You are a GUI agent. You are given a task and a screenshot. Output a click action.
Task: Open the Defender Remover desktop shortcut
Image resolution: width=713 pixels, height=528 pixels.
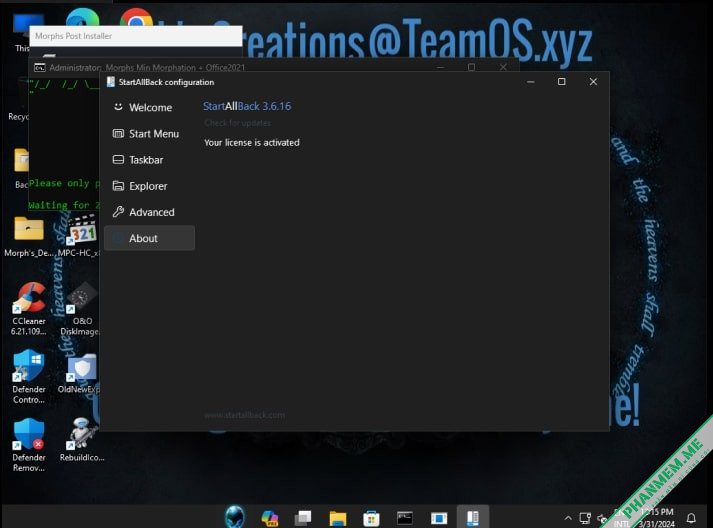29,446
